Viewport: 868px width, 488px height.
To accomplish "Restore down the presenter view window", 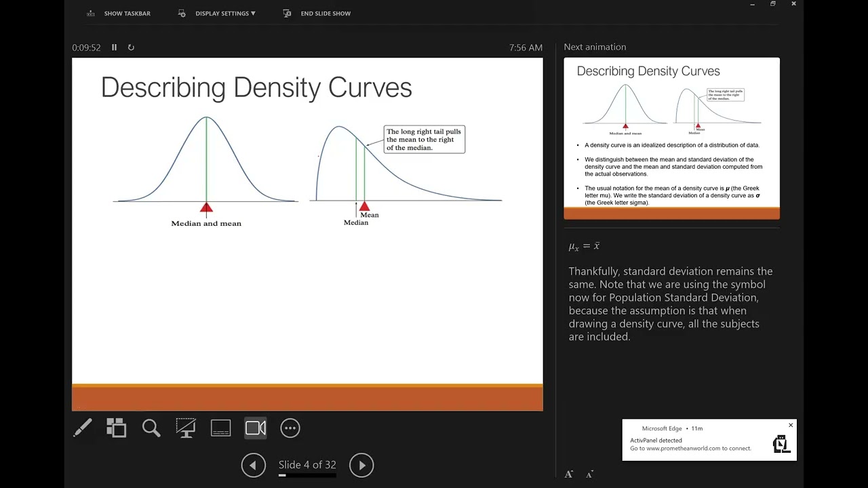I will point(772,4).
